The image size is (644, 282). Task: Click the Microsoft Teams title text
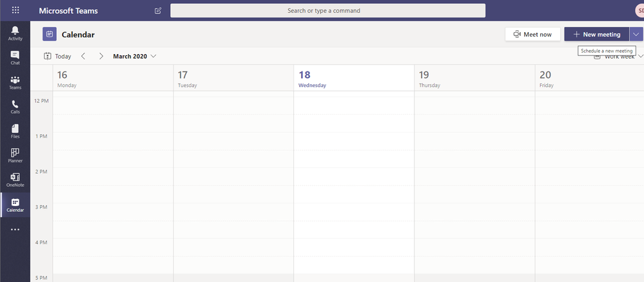(70, 11)
